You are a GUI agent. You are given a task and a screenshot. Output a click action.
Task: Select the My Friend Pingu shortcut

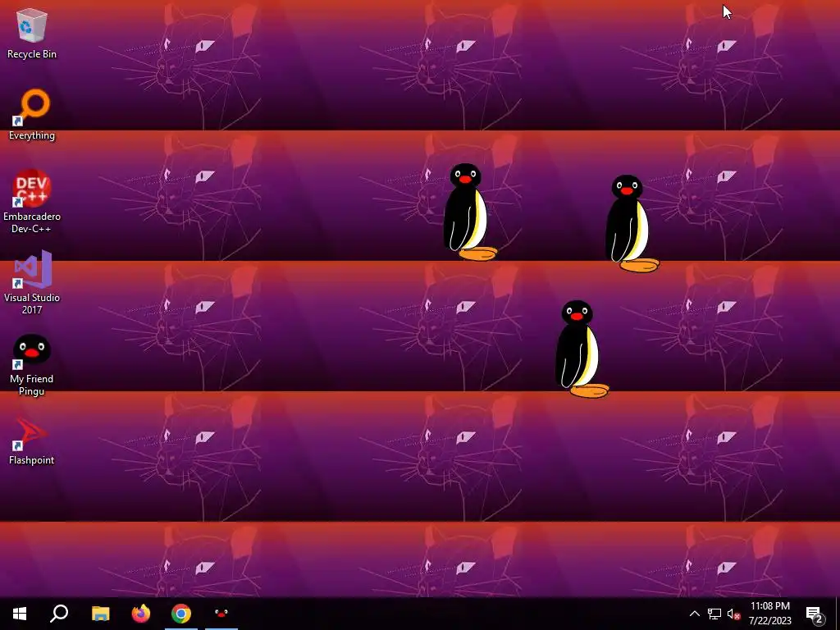tap(32, 365)
